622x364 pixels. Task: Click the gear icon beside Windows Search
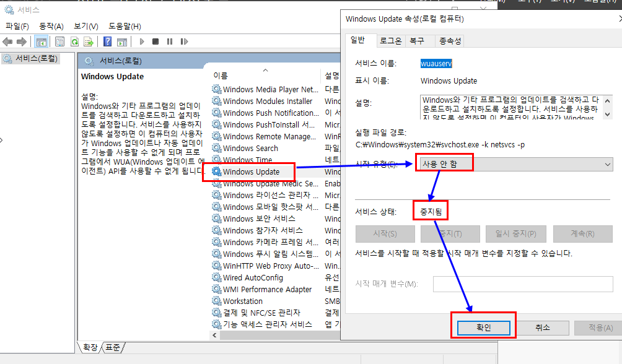tap(217, 148)
